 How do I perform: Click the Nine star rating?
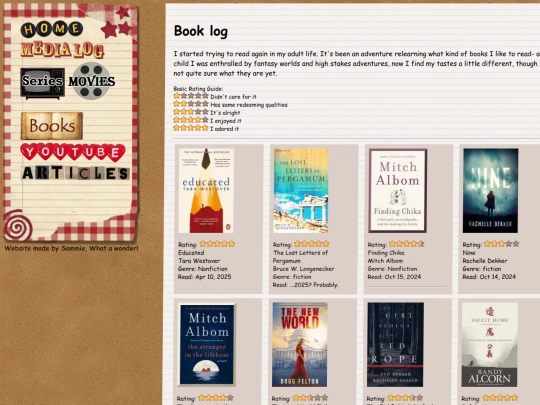coord(501,244)
